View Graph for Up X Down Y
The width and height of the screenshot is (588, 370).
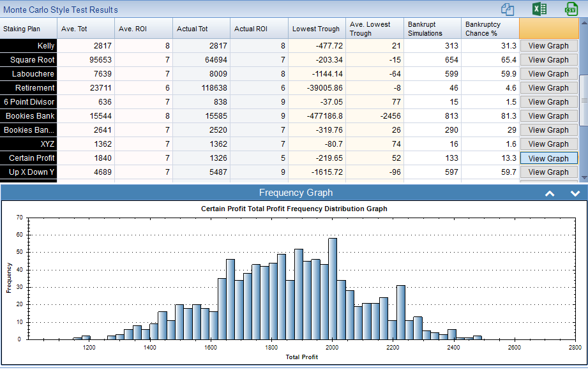(x=548, y=172)
